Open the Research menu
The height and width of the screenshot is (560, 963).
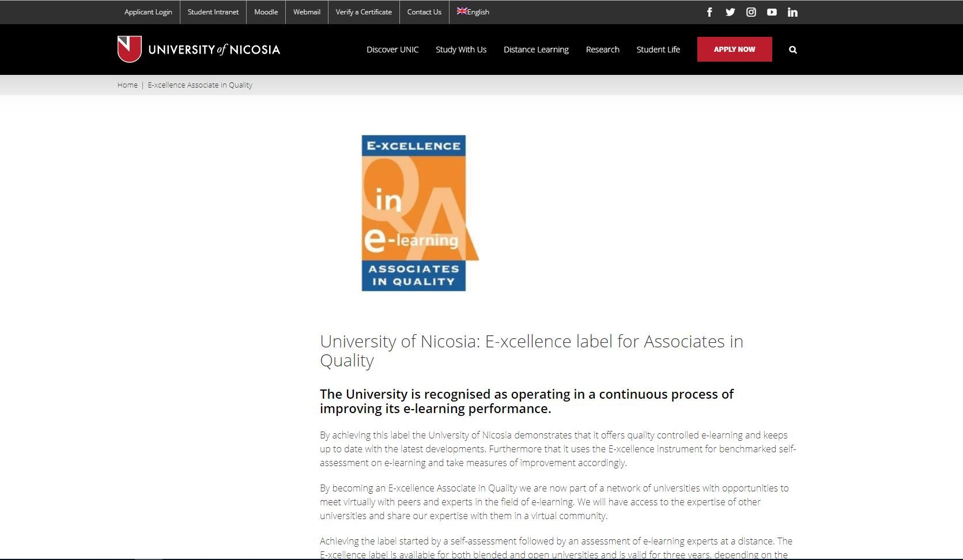coord(602,50)
